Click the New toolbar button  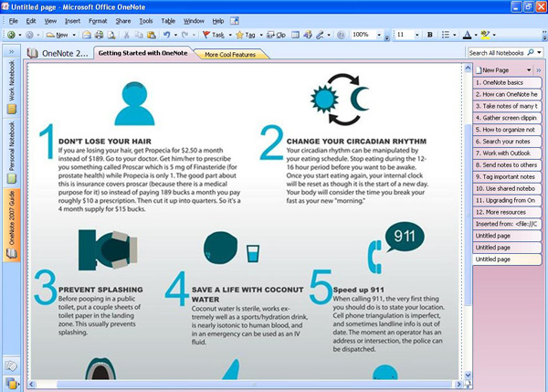[x=57, y=35]
